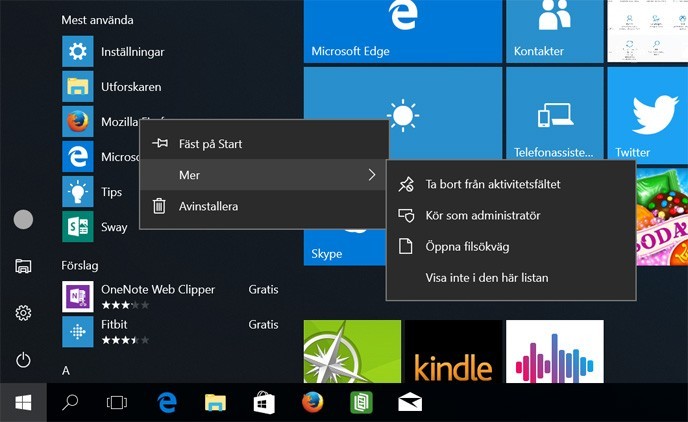The height and width of the screenshot is (422, 688).
Task: Open the File Explorer taskbar icon
Action: click(x=215, y=402)
